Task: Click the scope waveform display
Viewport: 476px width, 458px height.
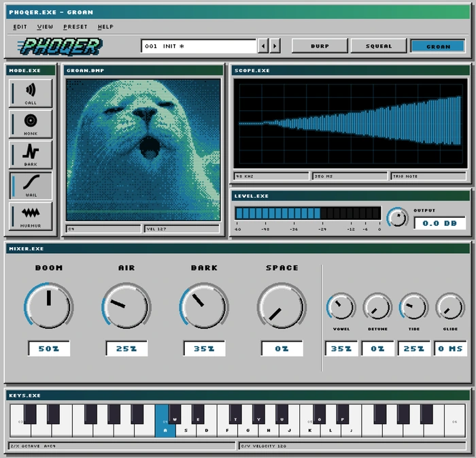Action: (x=350, y=124)
